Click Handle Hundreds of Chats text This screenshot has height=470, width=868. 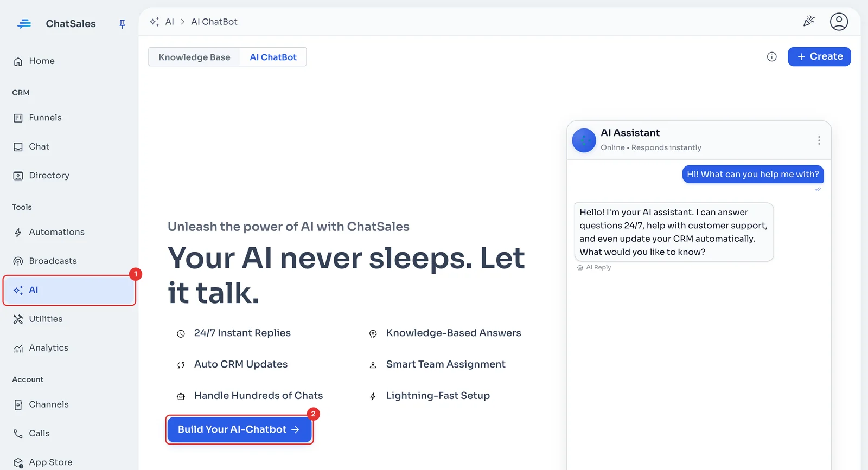(x=258, y=396)
